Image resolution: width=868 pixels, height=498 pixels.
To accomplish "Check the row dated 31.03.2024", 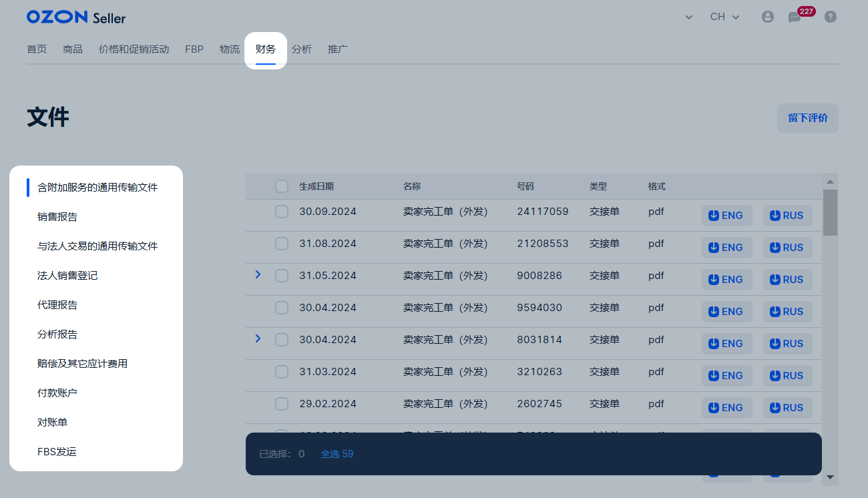I will [x=282, y=372].
